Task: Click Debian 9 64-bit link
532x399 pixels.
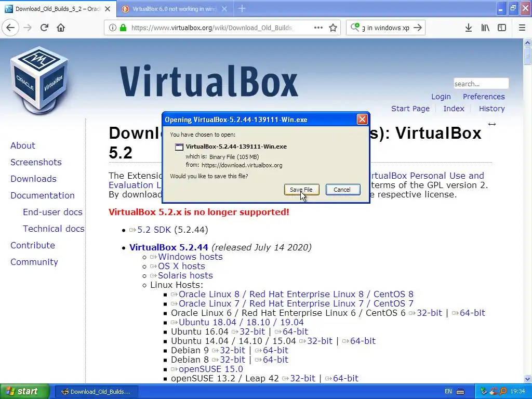Action: [x=275, y=350]
